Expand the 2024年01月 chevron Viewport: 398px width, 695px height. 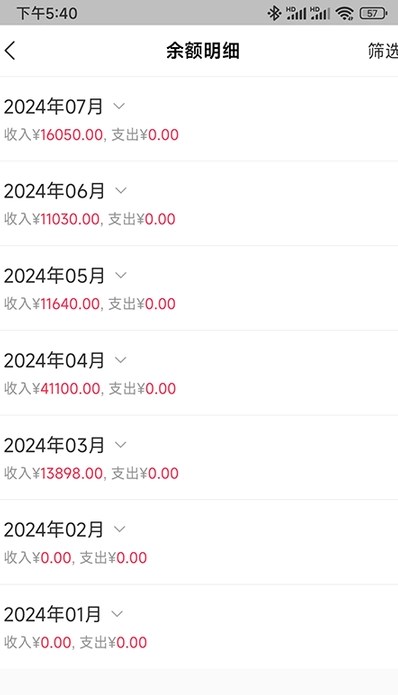coord(117,614)
